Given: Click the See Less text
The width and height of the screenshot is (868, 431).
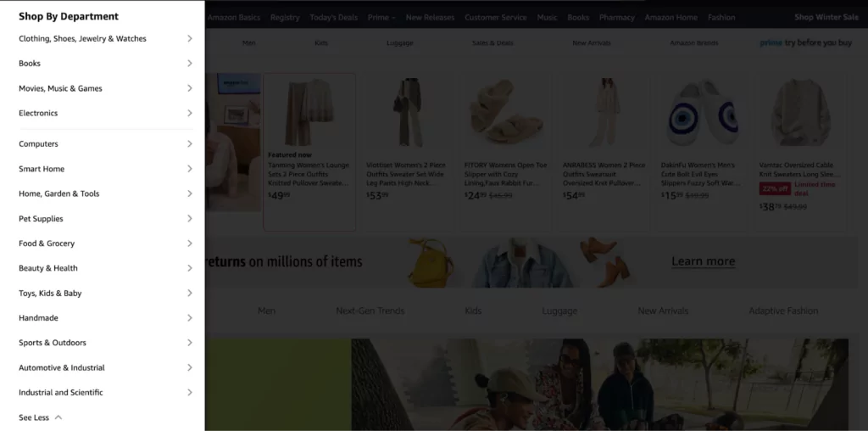Looking at the screenshot, I should pyautogui.click(x=34, y=417).
